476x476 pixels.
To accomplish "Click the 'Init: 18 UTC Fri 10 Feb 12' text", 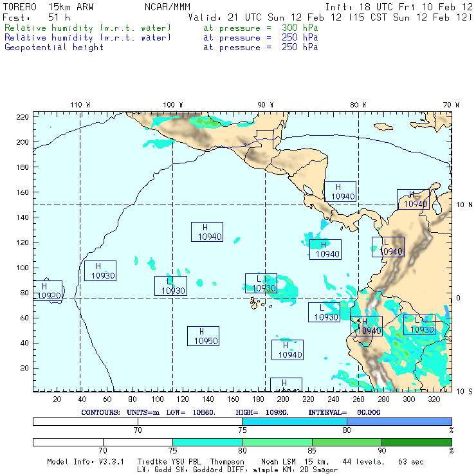I will [399, 7].
